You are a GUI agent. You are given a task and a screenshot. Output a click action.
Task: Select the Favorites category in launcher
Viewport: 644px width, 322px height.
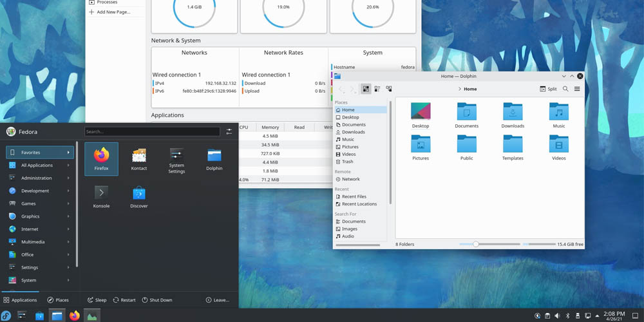click(x=40, y=153)
